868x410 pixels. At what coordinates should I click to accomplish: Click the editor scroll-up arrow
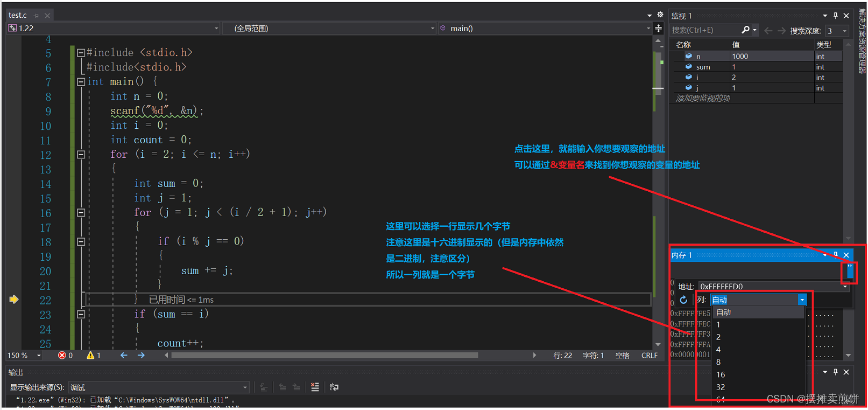658,41
